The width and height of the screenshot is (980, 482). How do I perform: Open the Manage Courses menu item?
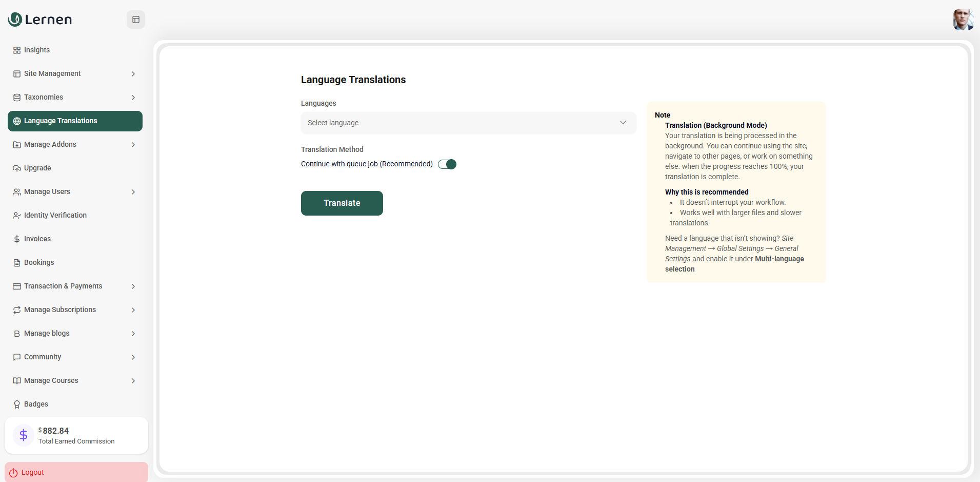pyautogui.click(x=51, y=381)
